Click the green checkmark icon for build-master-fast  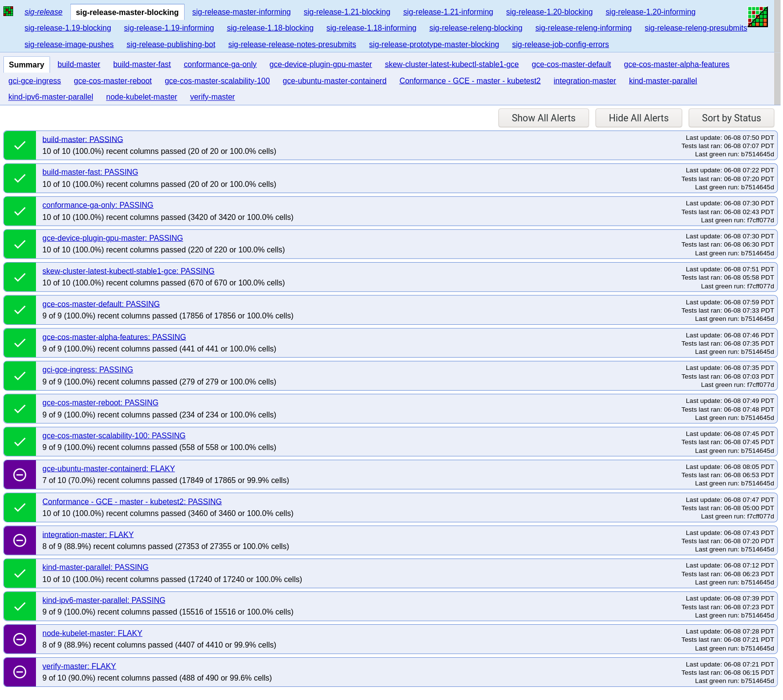click(x=20, y=179)
